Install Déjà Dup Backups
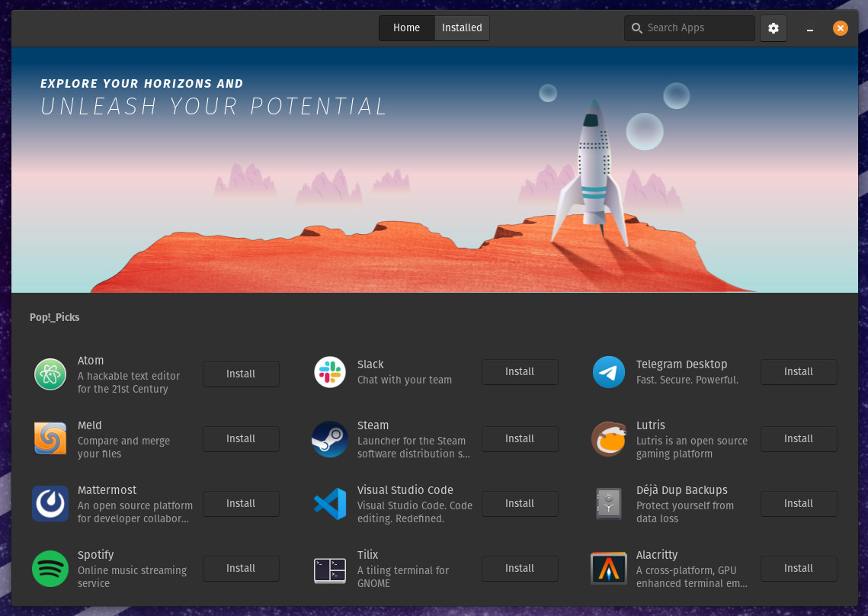The image size is (868, 616). click(799, 503)
